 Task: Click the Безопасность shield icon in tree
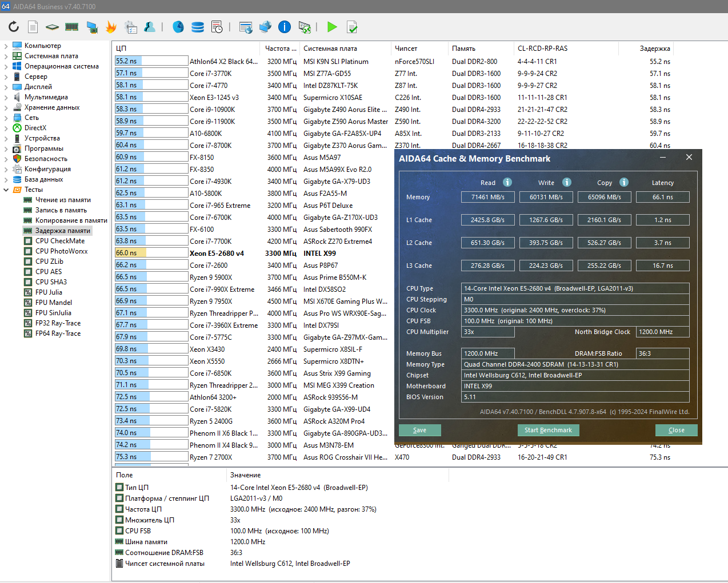point(17,159)
